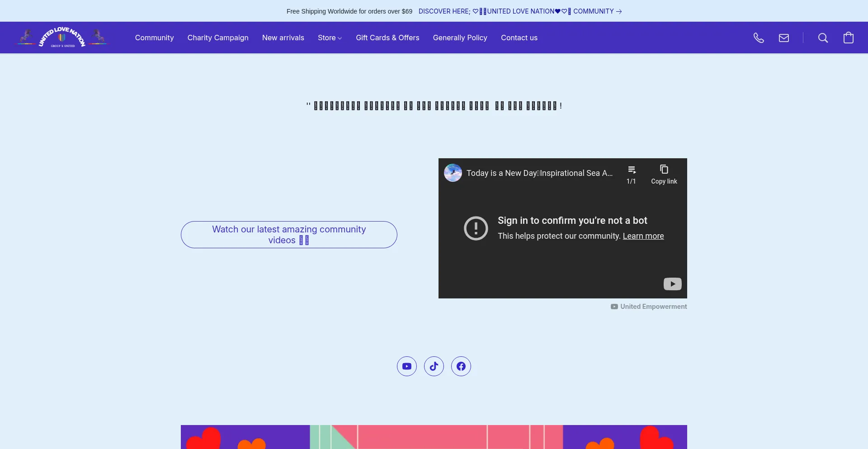Copy the video link
868x449 pixels.
point(664,174)
